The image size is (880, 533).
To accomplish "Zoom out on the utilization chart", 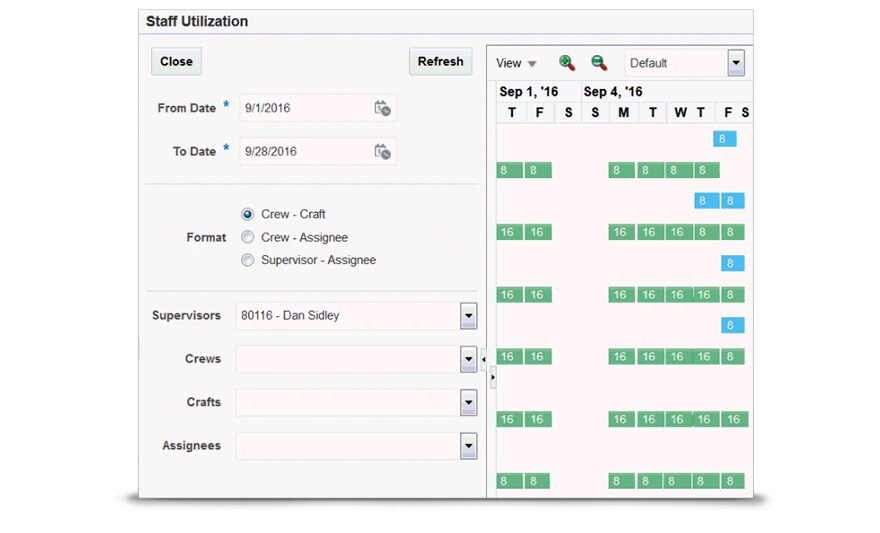I will pos(599,63).
